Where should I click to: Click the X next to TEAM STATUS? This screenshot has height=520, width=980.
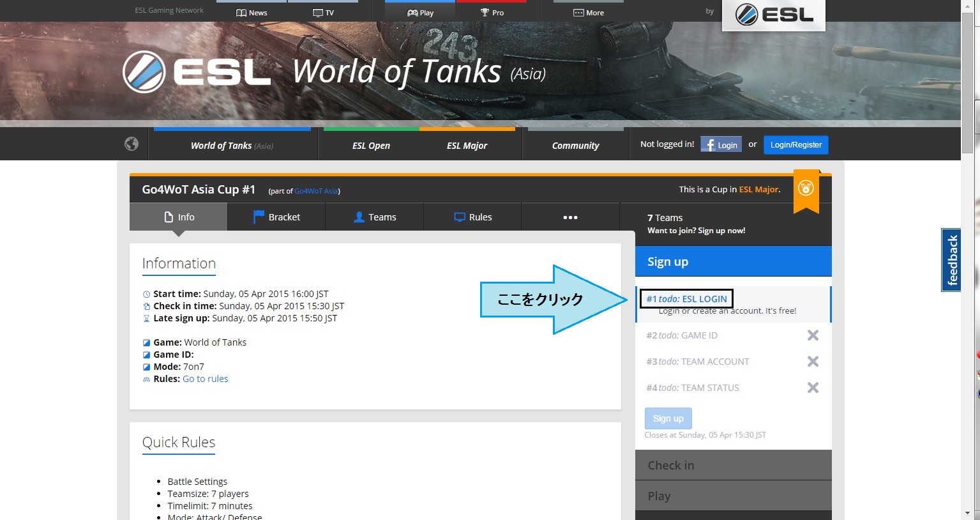coord(813,388)
